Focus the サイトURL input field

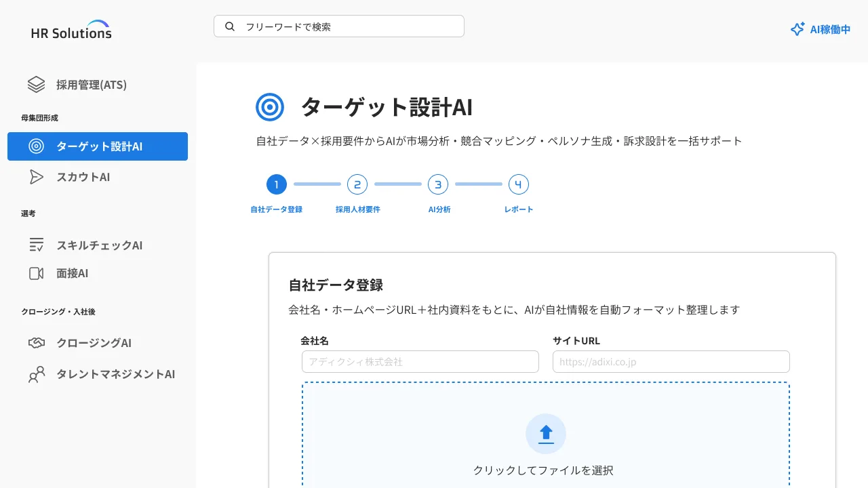point(671,361)
